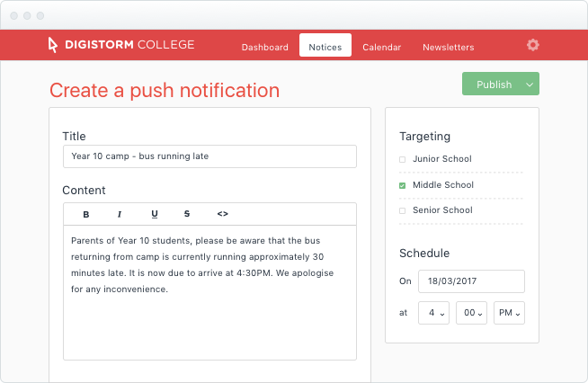Open the PM period dropdown
The height and width of the screenshot is (383, 588).
pyautogui.click(x=509, y=313)
